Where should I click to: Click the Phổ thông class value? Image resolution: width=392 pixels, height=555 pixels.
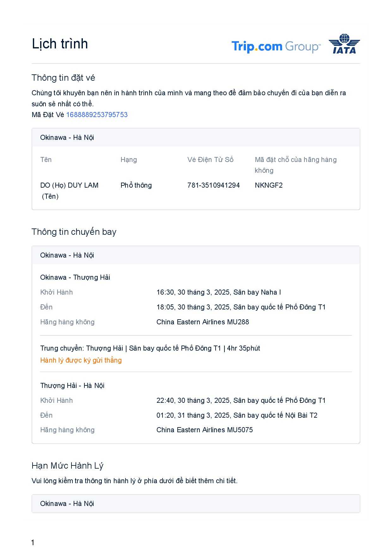[x=136, y=185]
